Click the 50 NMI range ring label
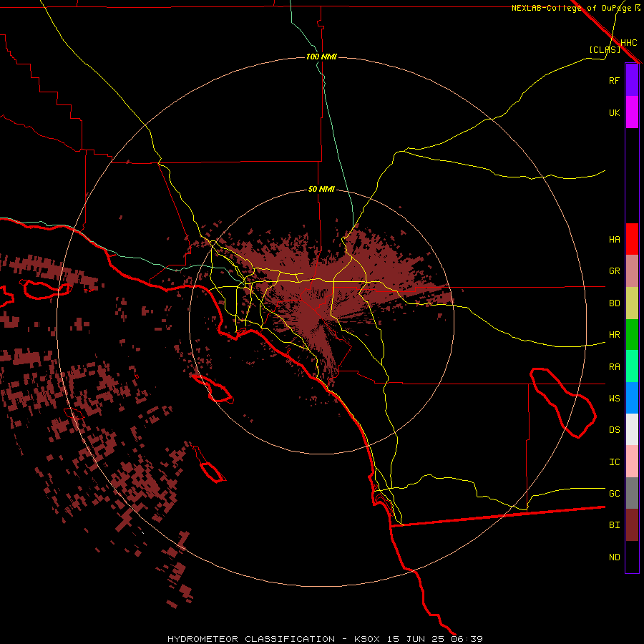Viewport: 644px width, 644px height. [321, 190]
